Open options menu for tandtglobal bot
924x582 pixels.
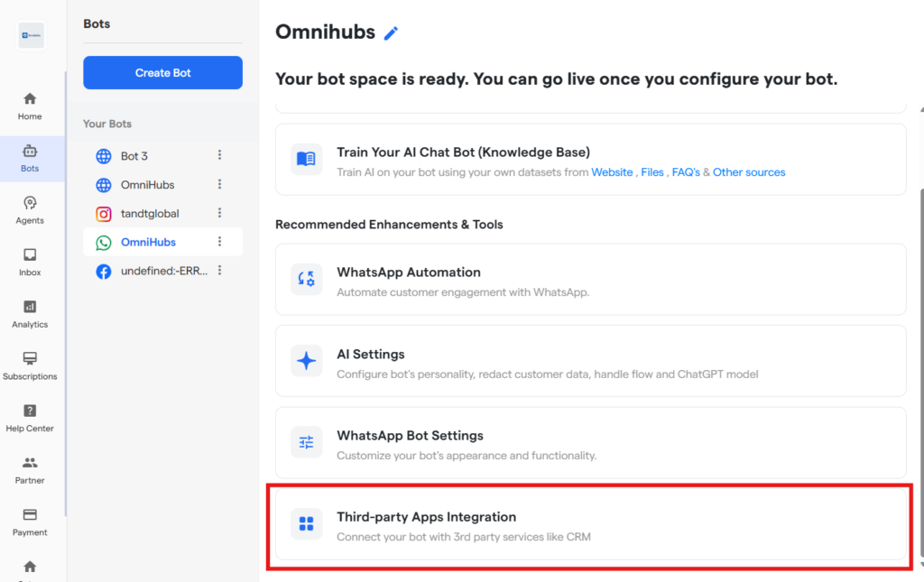click(x=219, y=213)
